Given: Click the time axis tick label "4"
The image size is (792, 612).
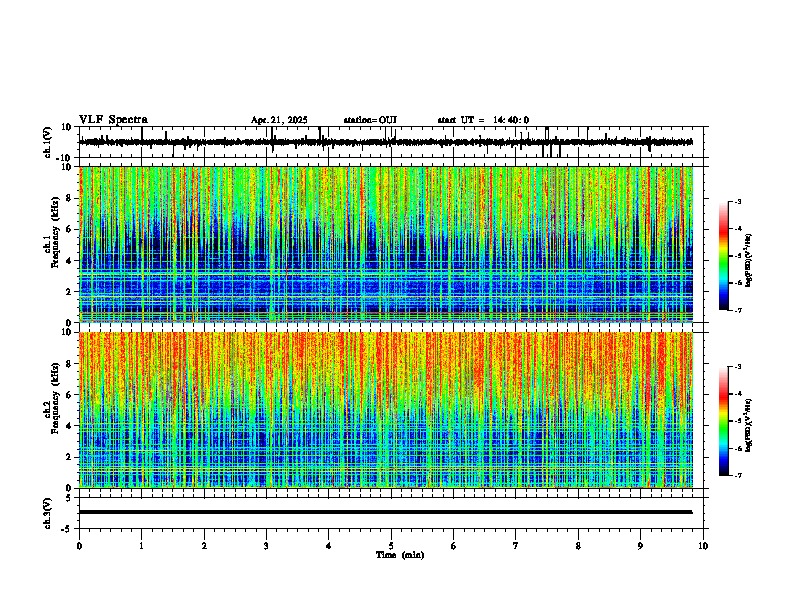Looking at the screenshot, I should 329,546.
